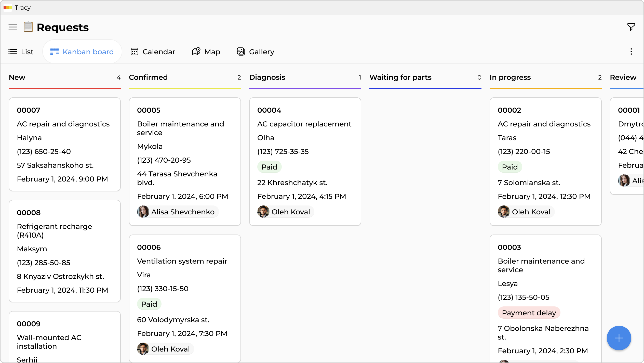Click the Waiting for parts column header

[400, 77]
